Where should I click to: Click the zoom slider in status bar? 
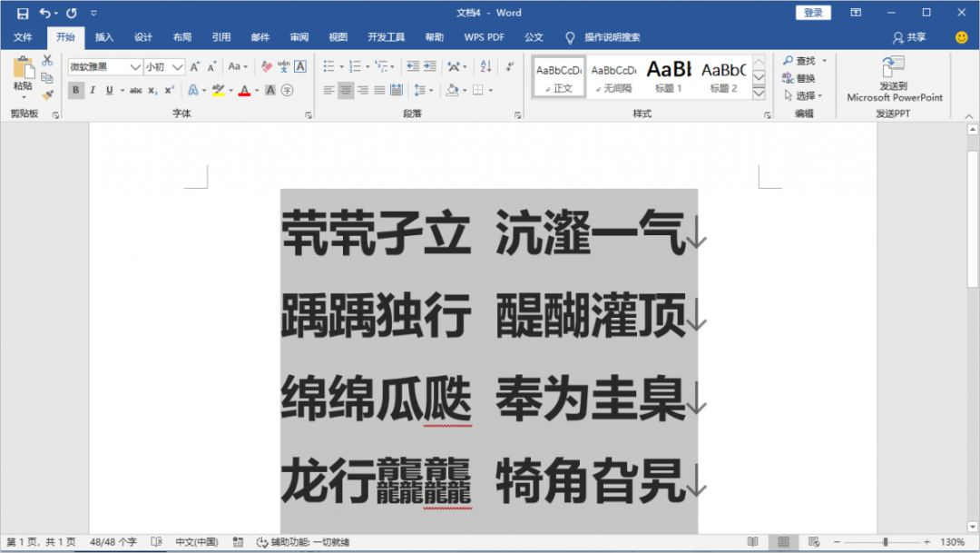[x=885, y=542]
